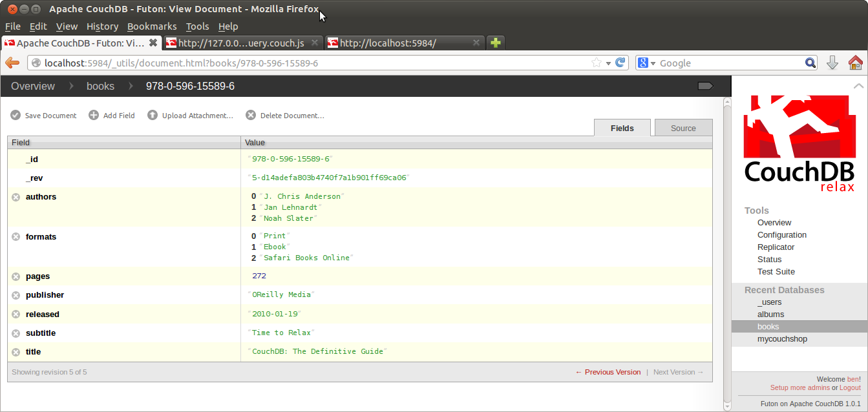Open the Edit menu
868x412 pixels.
(x=38, y=26)
